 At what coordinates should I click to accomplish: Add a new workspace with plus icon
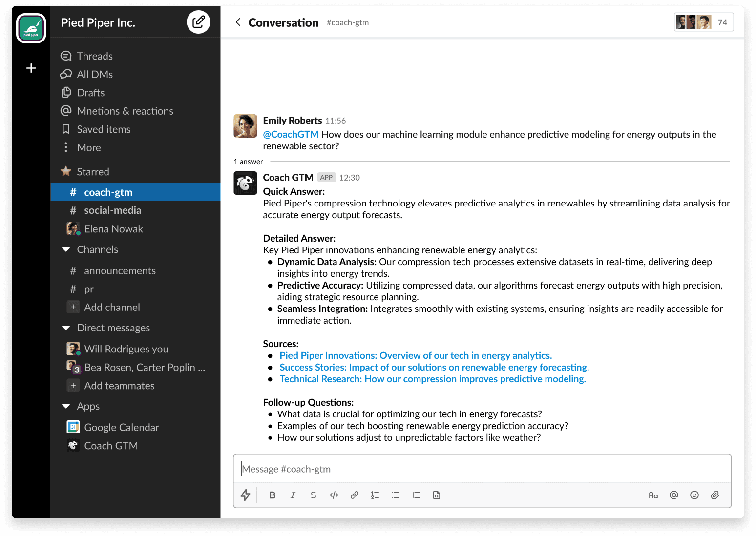tap(31, 68)
